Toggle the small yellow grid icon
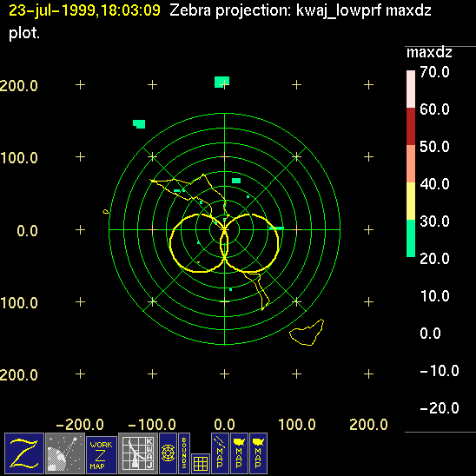This screenshot has width=476, height=476. click(x=201, y=464)
